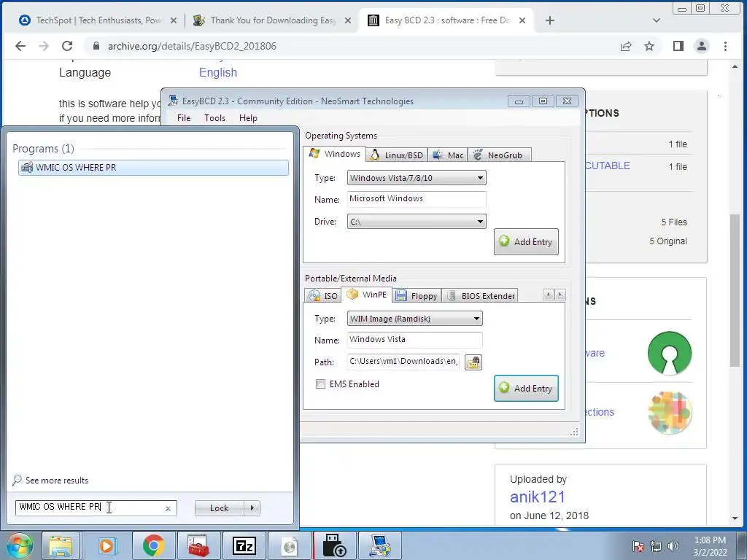Go back in Chrome
747x560 pixels.
20,46
